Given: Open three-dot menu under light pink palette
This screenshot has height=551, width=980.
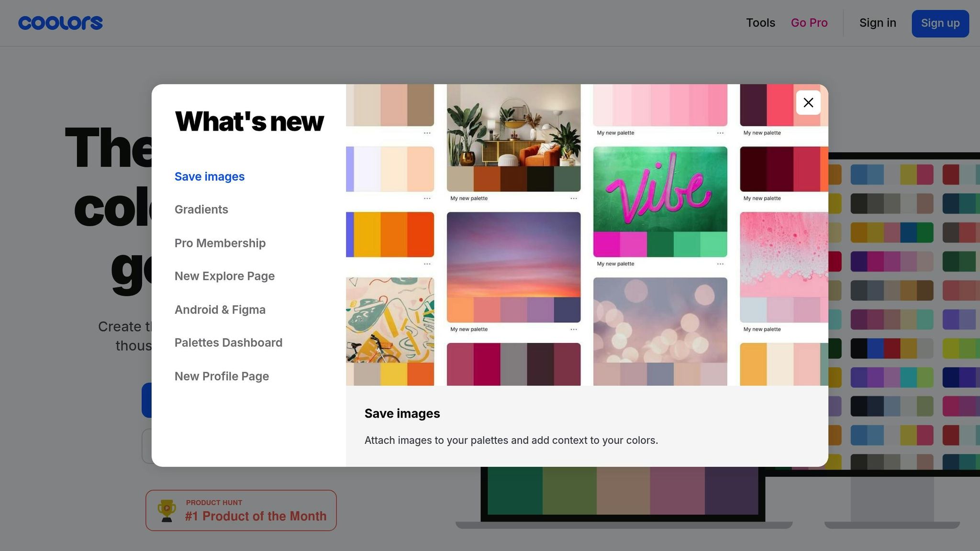Looking at the screenshot, I should 720,133.
